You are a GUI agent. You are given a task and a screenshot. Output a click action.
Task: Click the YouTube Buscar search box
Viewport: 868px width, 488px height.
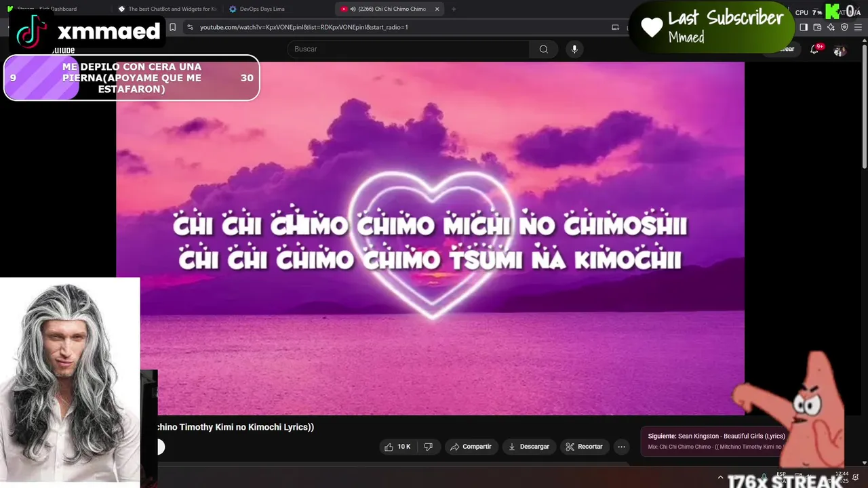408,49
